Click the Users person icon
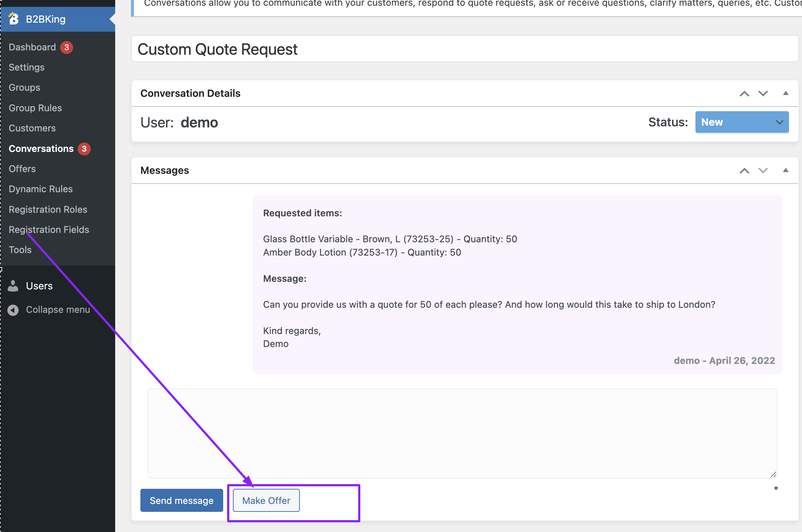Screen dimensions: 802x532 pyautogui.click(x=13, y=286)
